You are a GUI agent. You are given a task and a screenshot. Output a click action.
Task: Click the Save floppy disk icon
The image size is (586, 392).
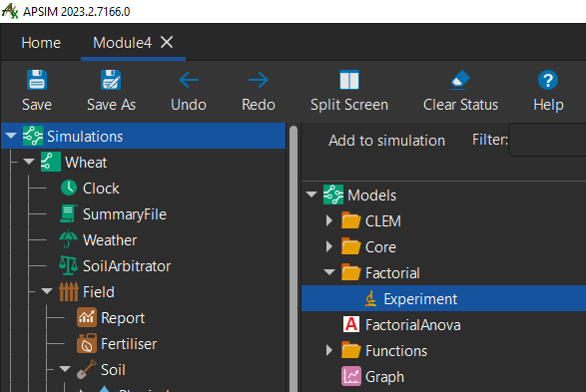pos(37,80)
